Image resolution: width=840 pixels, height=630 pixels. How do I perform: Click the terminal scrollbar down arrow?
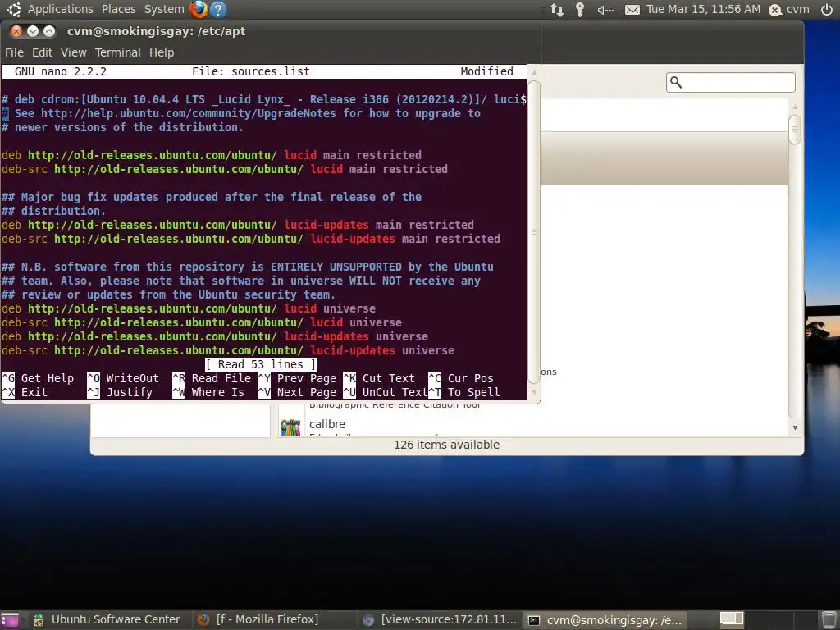tap(533, 392)
